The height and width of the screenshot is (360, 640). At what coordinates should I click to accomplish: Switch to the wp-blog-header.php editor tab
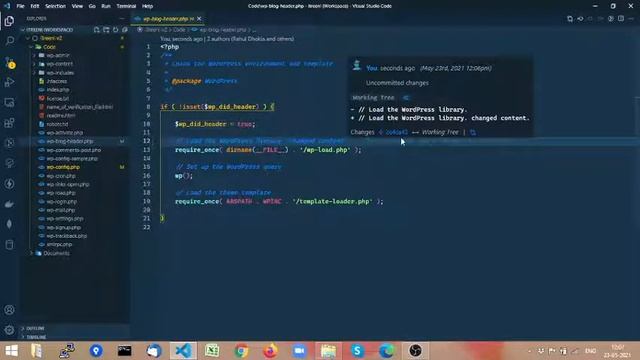coord(167,19)
